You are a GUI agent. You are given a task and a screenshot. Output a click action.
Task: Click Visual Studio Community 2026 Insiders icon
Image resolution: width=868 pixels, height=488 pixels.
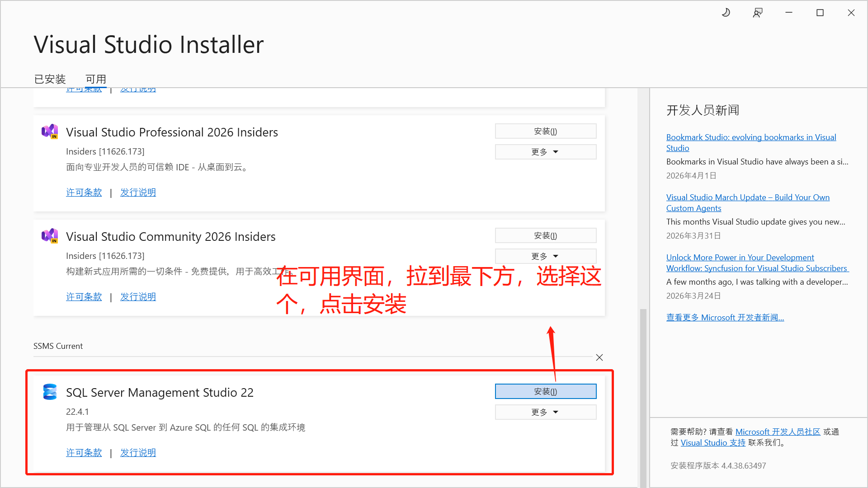pyautogui.click(x=50, y=236)
